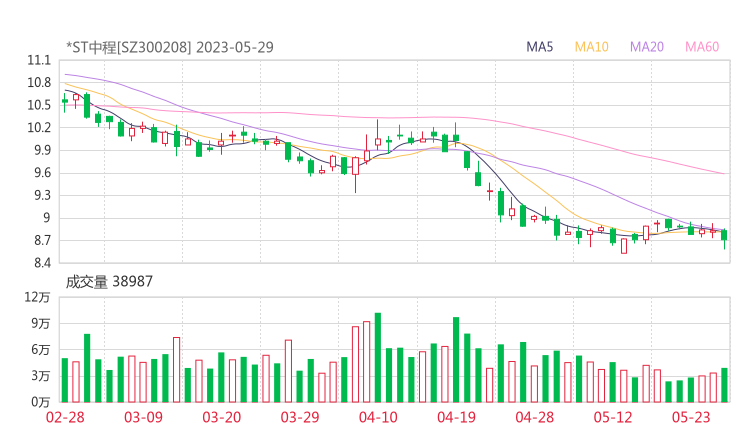The image size is (740, 440).
Task: Click the 05-23 date axis label
Action: point(691,417)
